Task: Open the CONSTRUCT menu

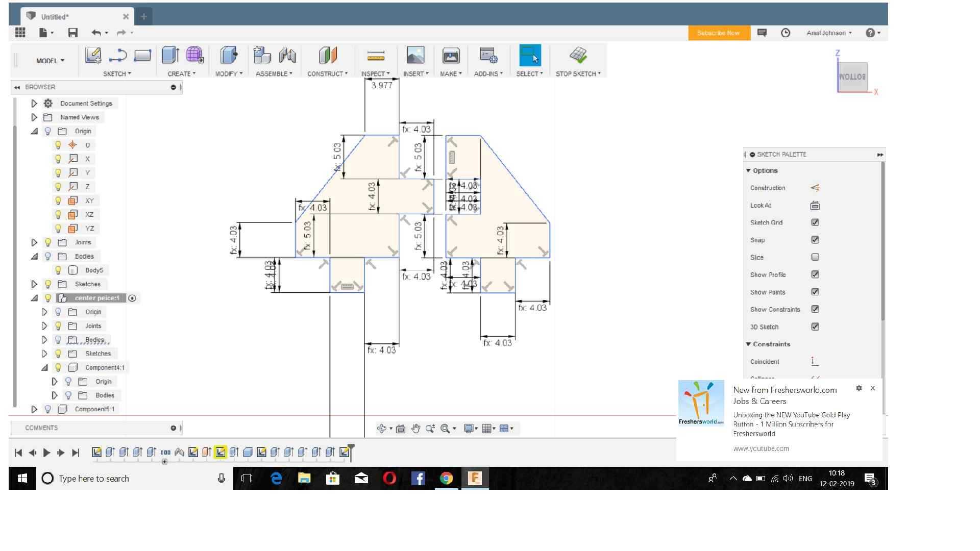Action: click(x=327, y=73)
